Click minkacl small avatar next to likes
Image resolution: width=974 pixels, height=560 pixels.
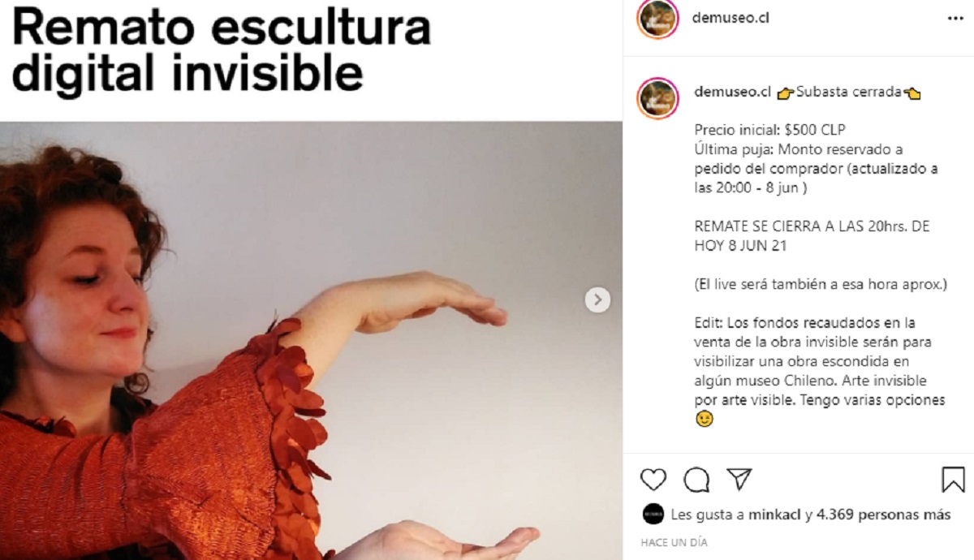click(653, 515)
